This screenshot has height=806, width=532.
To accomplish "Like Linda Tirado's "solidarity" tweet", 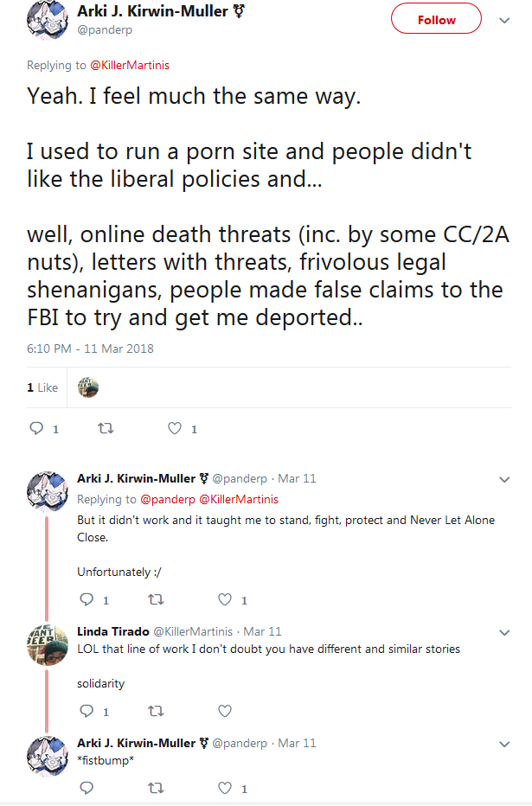I will (225, 711).
